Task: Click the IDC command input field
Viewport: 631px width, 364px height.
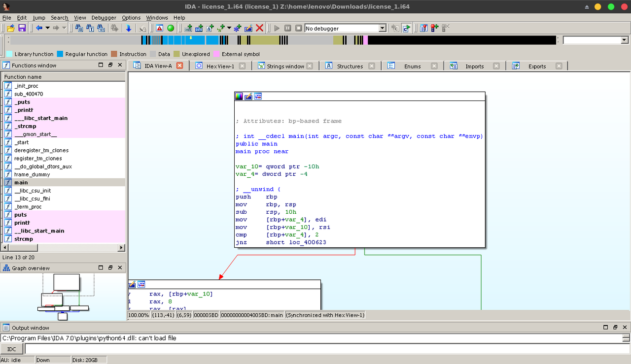Action: 327,349
